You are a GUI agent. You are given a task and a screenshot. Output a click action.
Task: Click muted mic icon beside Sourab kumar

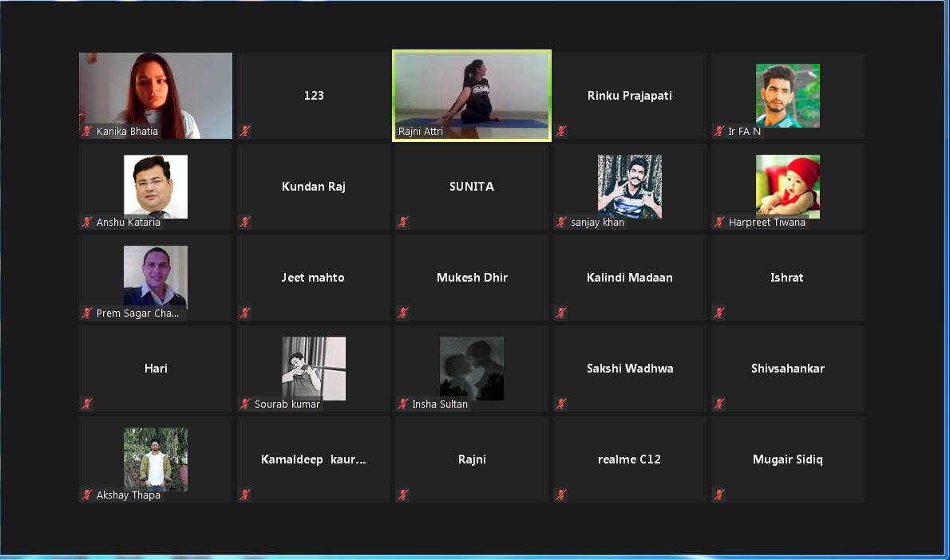click(x=245, y=403)
